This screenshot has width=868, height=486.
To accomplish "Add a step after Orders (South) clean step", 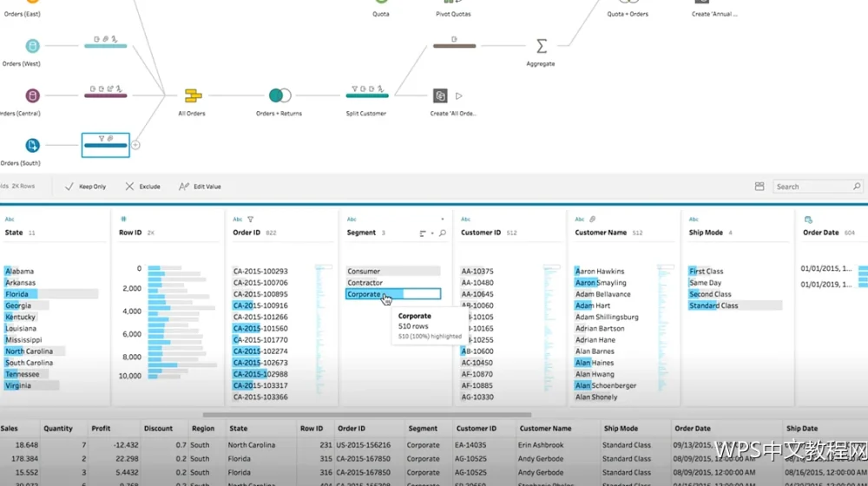I will [x=135, y=145].
